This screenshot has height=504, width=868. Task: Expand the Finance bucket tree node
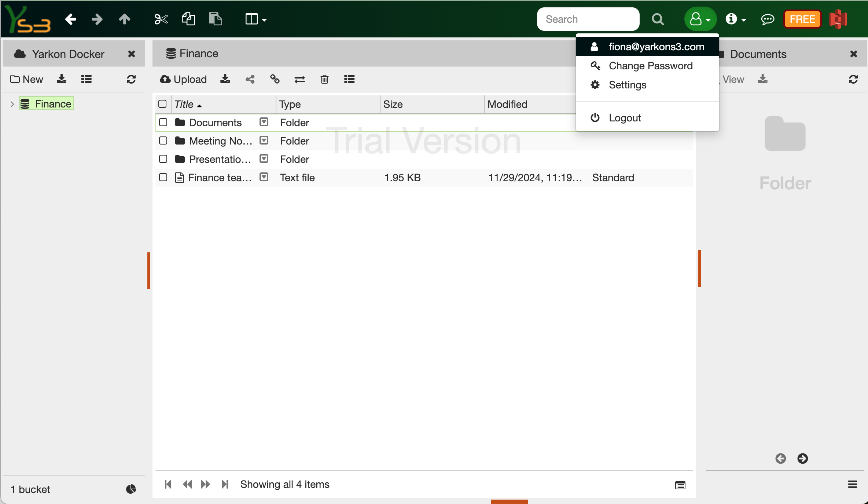pos(12,104)
